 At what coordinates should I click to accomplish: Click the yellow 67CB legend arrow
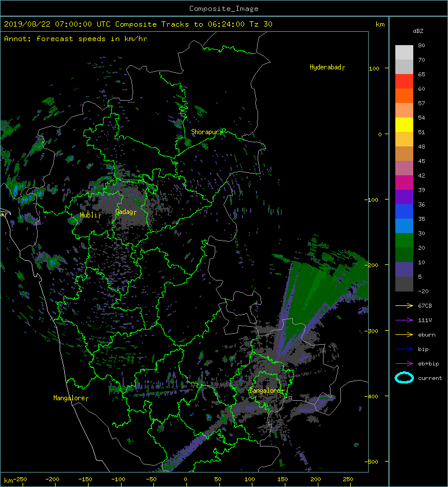click(404, 305)
